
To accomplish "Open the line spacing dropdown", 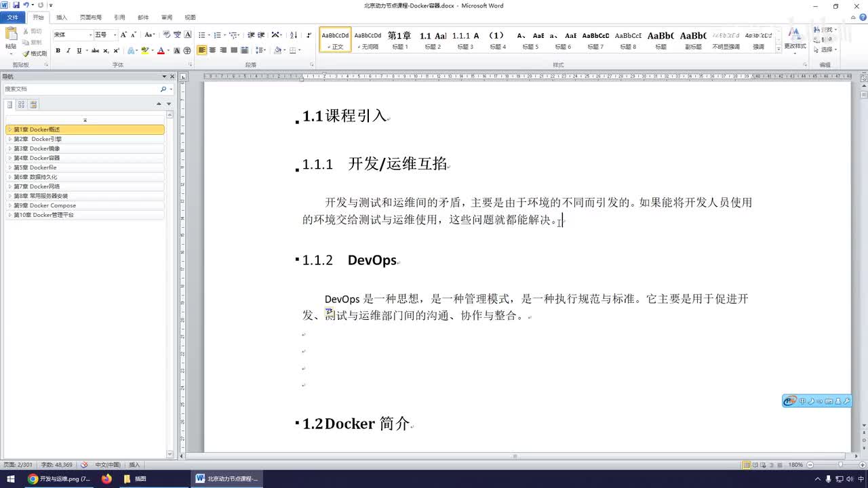I will [x=260, y=50].
